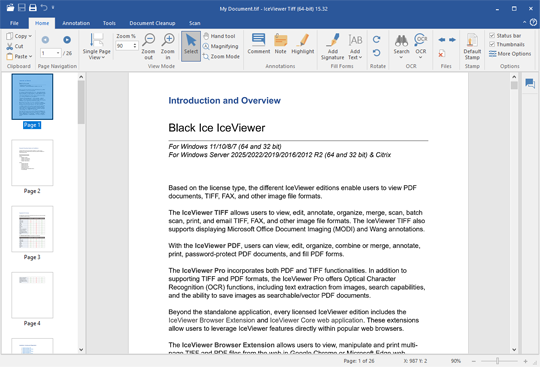Open More Options
This screenshot has width=540, height=367.
pos(510,54)
